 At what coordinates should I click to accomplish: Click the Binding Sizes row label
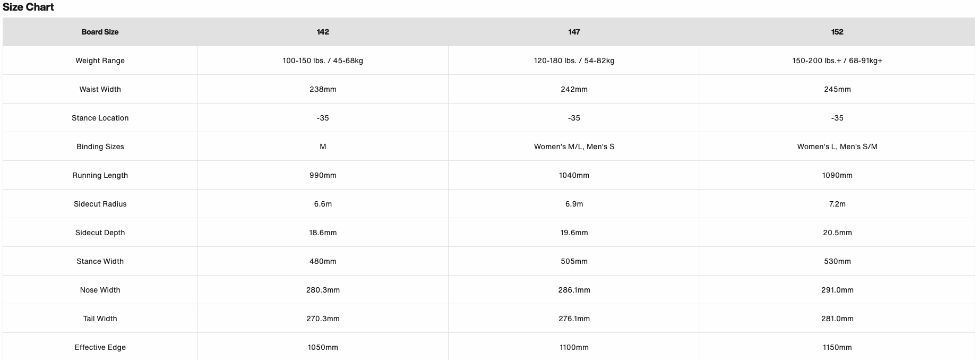(x=100, y=147)
